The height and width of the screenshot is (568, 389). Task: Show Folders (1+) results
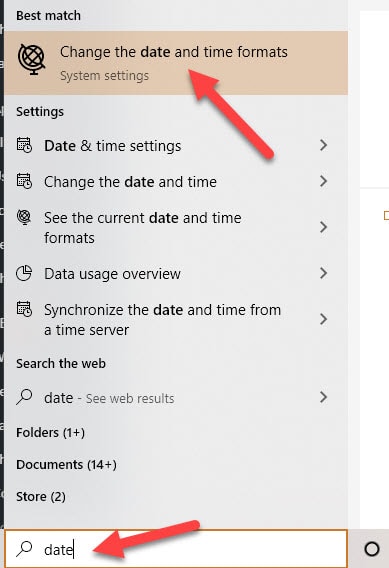[x=50, y=433]
